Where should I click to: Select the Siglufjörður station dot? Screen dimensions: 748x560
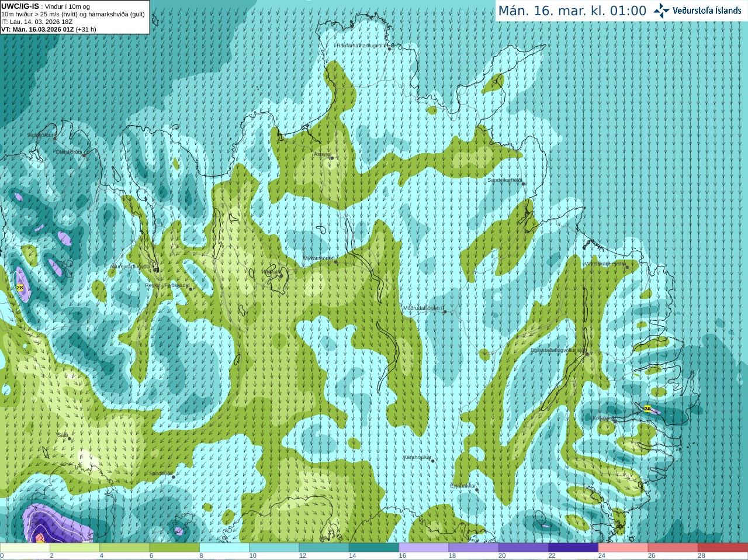55,139
